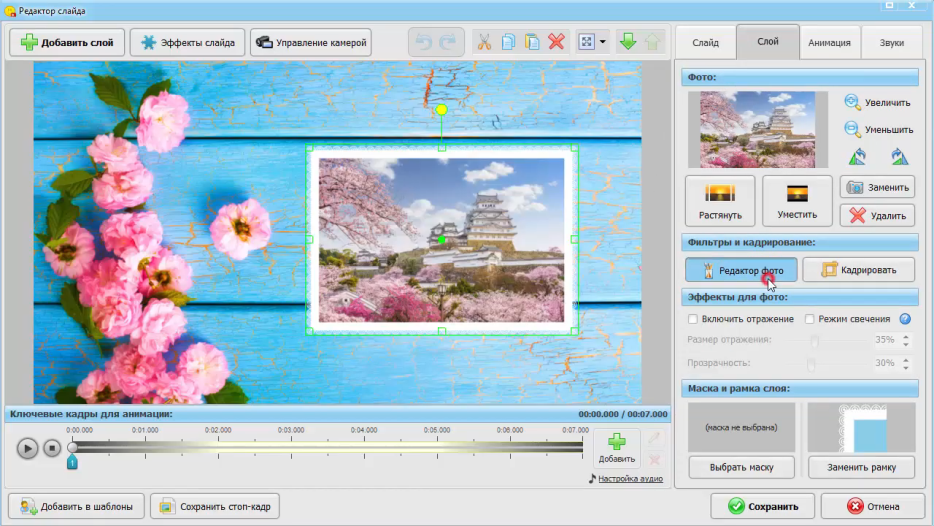
Task: Increase Размер отражения with stepper arrow
Action: pyautogui.click(x=906, y=335)
